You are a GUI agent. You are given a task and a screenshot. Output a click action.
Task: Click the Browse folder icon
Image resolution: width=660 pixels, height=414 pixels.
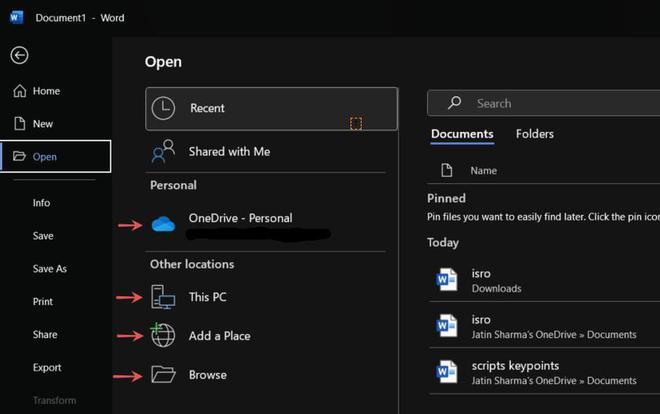point(163,375)
